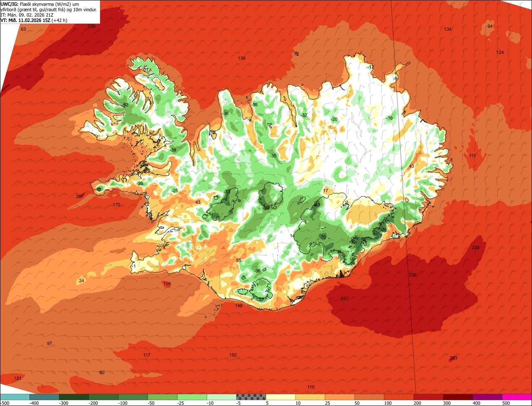Click the map value '110' at the bottom center
Screen dimensions: 532x406
pyautogui.click(x=311, y=387)
